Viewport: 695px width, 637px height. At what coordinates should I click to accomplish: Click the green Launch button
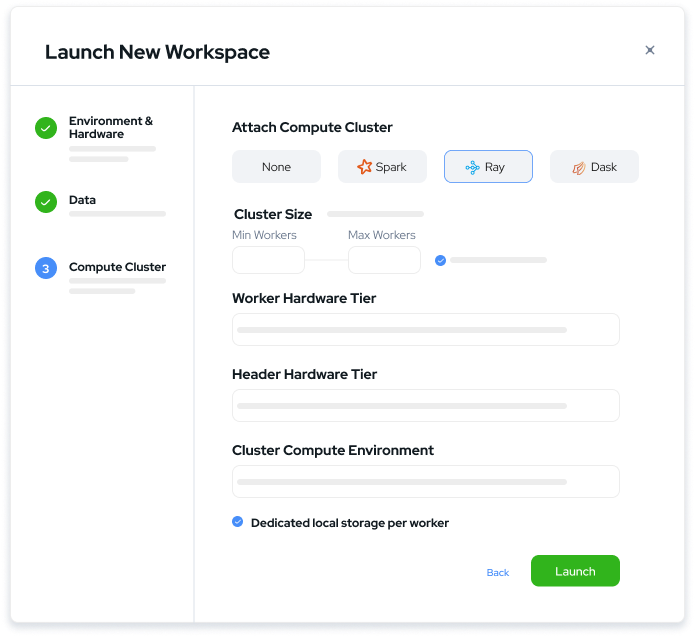575,571
